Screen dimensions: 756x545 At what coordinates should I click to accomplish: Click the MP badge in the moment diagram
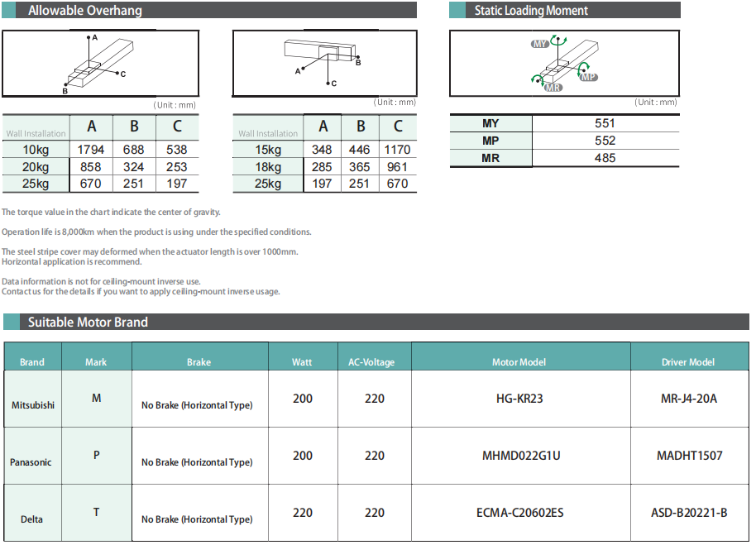click(x=588, y=77)
